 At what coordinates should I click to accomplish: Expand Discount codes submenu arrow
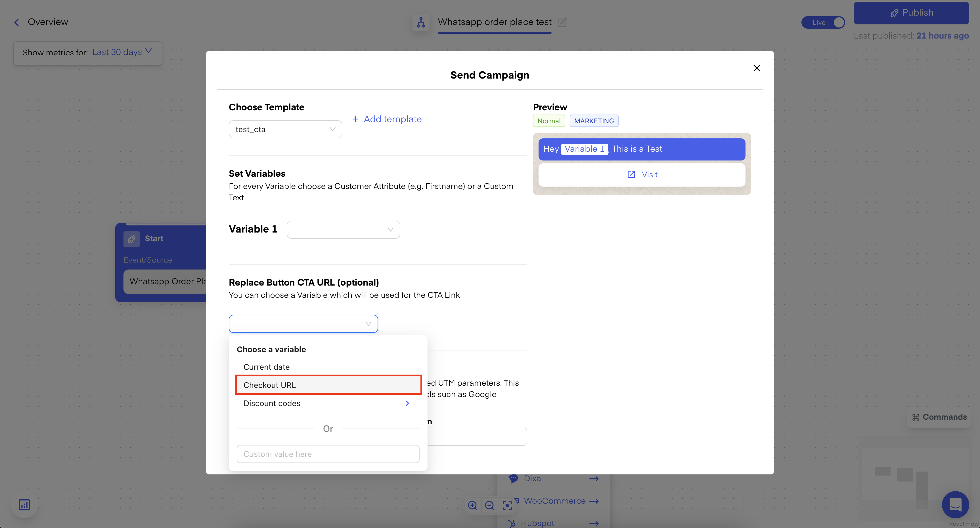pyautogui.click(x=407, y=403)
